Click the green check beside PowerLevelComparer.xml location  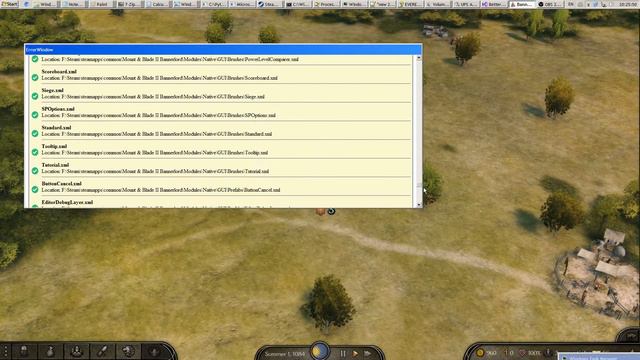35,59
